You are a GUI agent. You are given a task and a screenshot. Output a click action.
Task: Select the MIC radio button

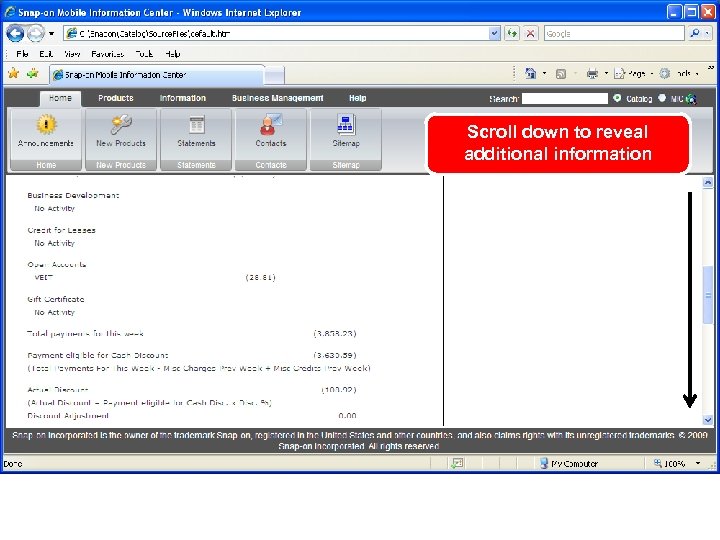(x=662, y=98)
